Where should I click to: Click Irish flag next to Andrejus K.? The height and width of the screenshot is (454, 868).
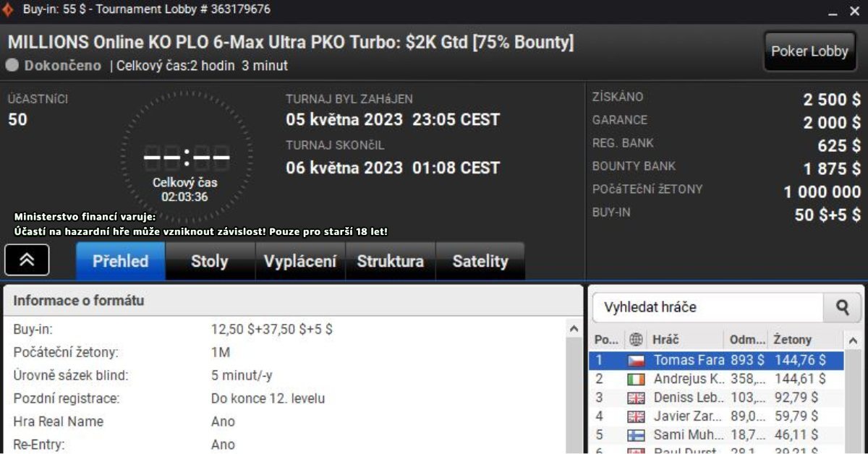[x=636, y=379]
